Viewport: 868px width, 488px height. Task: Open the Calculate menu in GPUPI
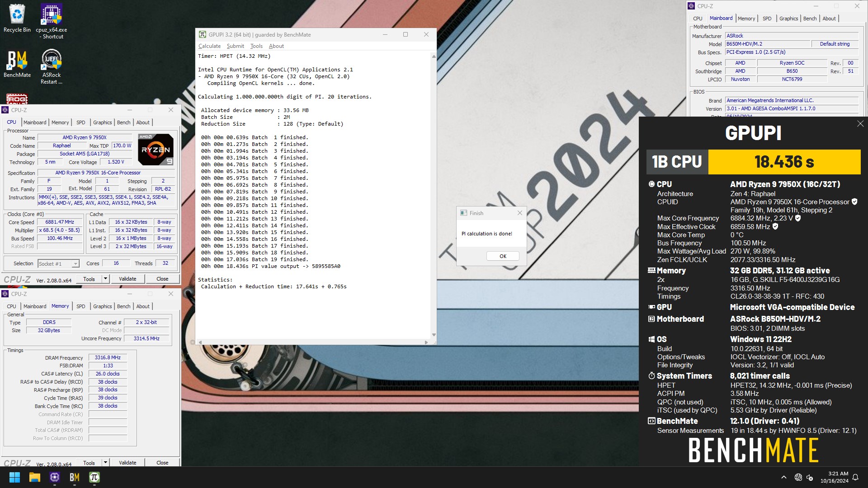coord(209,46)
